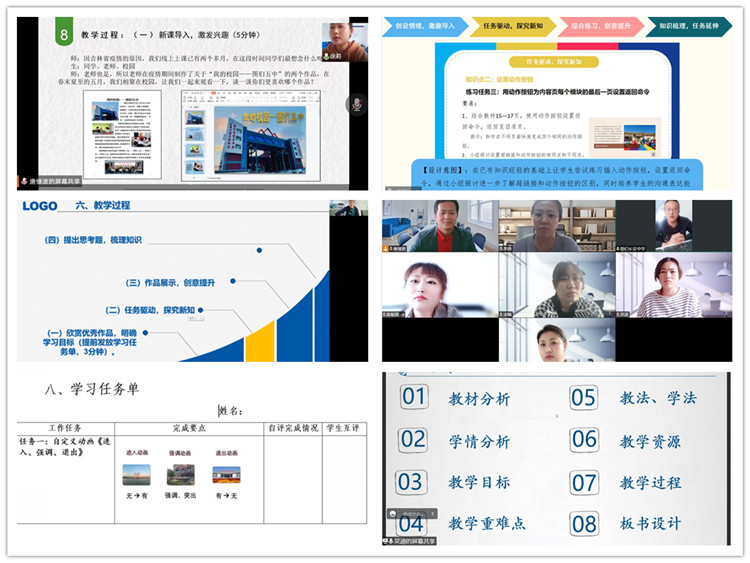Click the '八、学习任务单' heading
The image size is (750, 563).
pos(92,388)
